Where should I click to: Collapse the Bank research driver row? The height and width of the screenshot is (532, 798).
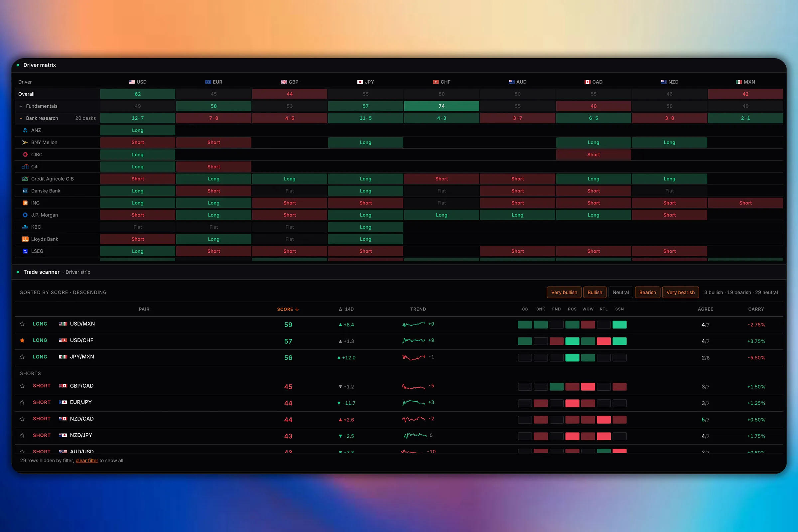tap(21, 118)
